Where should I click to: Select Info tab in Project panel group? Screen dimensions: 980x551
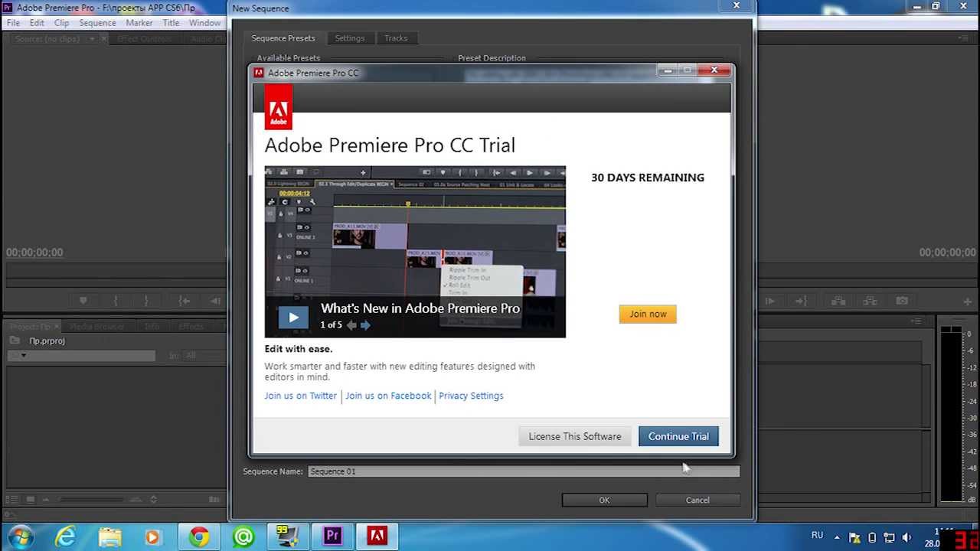tap(152, 326)
